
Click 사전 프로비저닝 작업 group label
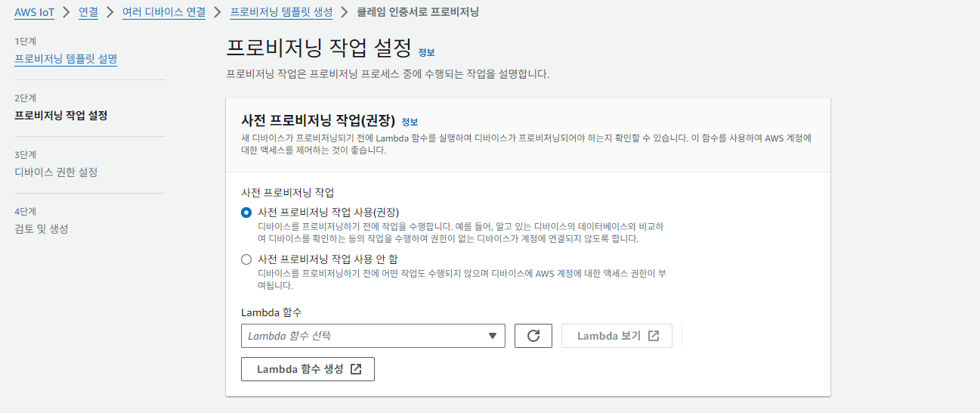click(x=287, y=193)
